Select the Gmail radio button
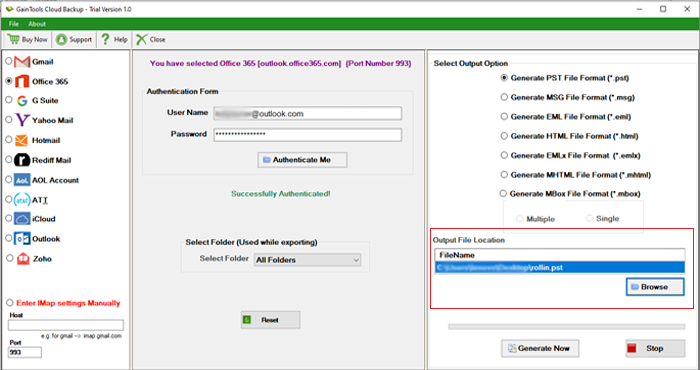The width and height of the screenshot is (700, 370). click(x=8, y=61)
